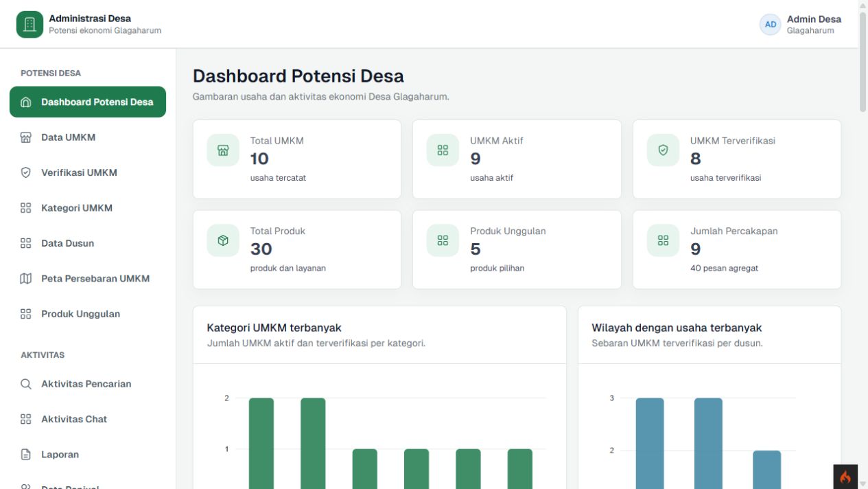Click the POTENSI DESA section label
868x489 pixels.
point(51,73)
